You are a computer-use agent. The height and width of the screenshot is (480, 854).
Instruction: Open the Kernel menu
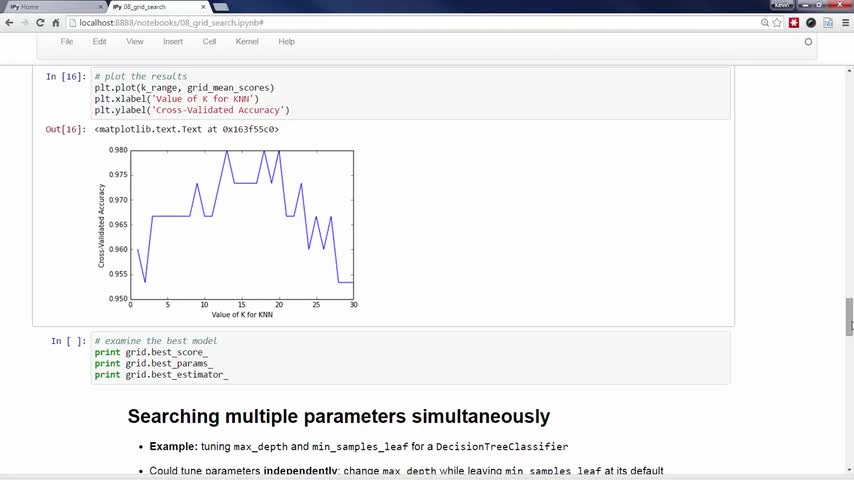coord(247,41)
